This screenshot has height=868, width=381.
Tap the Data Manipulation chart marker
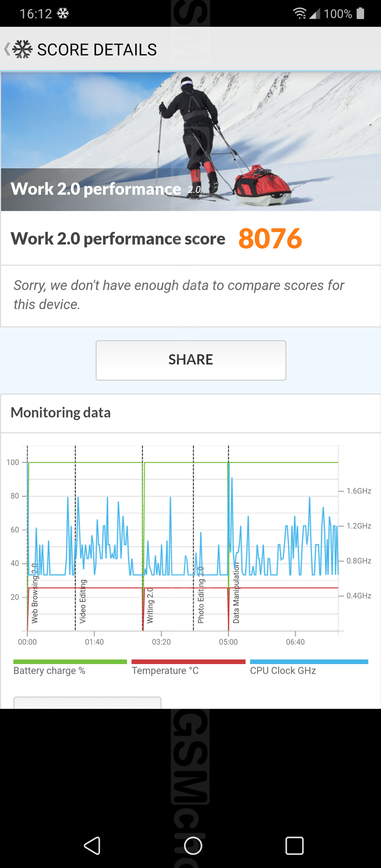click(x=236, y=593)
